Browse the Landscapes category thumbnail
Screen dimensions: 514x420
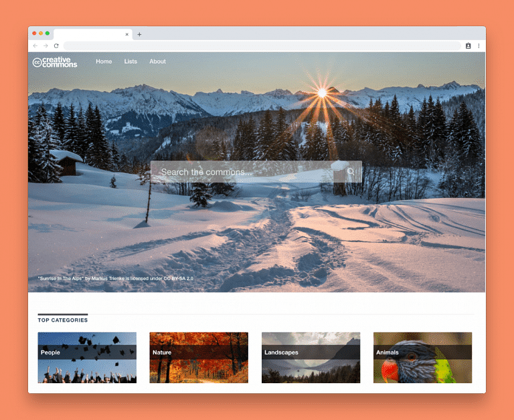click(x=311, y=357)
